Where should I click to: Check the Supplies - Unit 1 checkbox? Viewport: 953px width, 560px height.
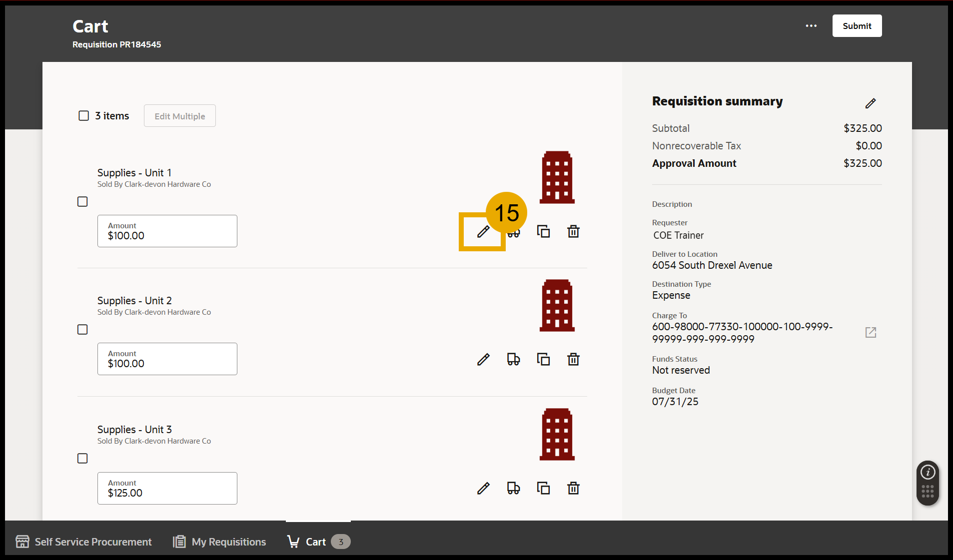[82, 202]
